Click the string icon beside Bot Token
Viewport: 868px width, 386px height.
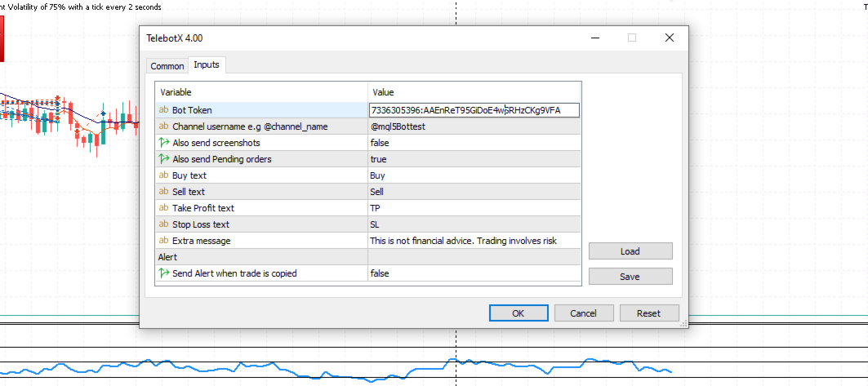163,110
